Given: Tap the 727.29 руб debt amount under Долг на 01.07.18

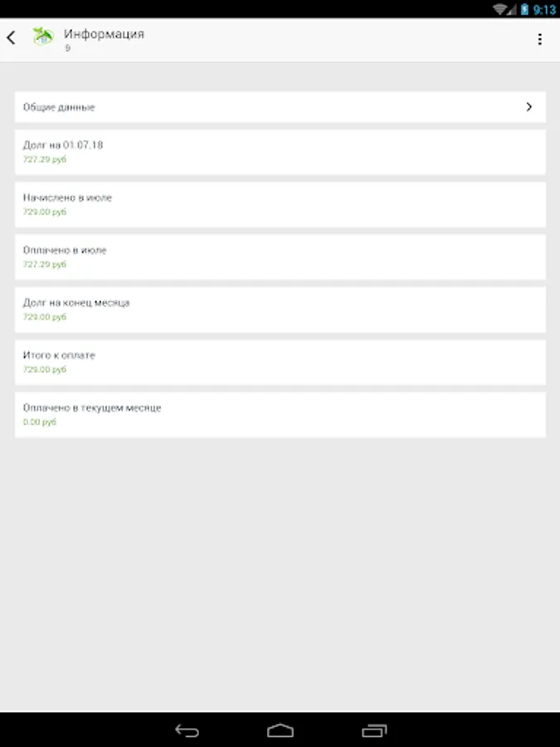Looking at the screenshot, I should [45, 159].
